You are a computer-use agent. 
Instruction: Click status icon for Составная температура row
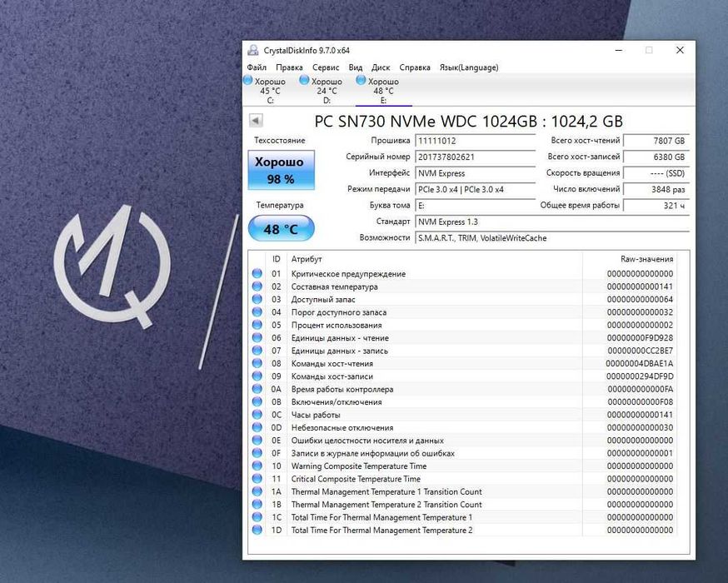257,287
